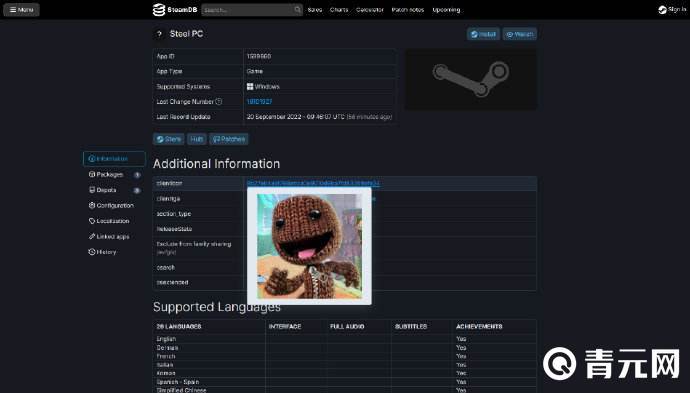The height and width of the screenshot is (393, 690).
Task: Open Patch notes in the top navigation
Action: pos(407,10)
